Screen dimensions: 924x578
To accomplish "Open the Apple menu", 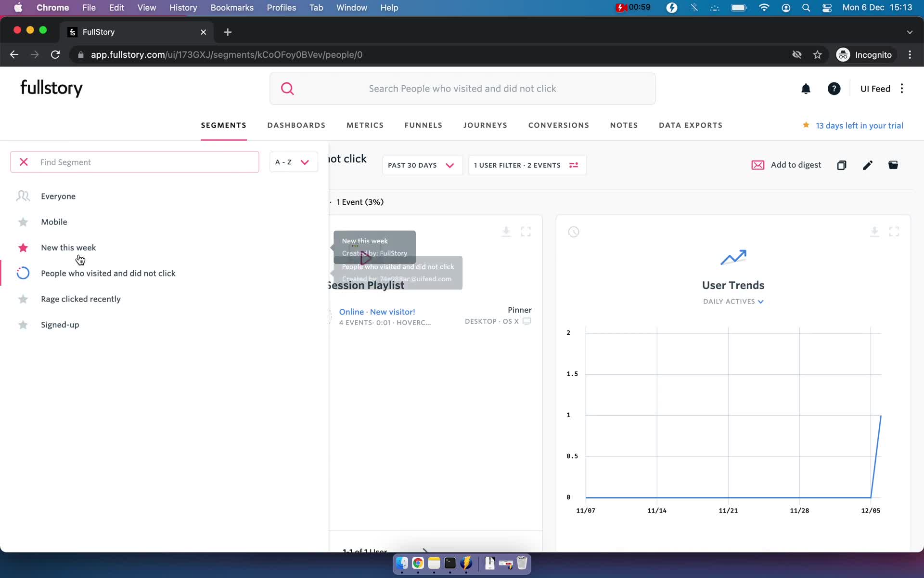I will pyautogui.click(x=18, y=8).
